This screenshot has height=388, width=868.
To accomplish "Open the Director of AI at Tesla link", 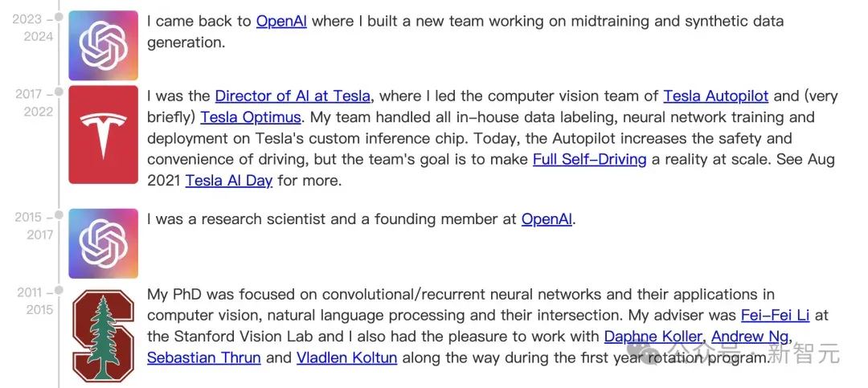I will 293,96.
